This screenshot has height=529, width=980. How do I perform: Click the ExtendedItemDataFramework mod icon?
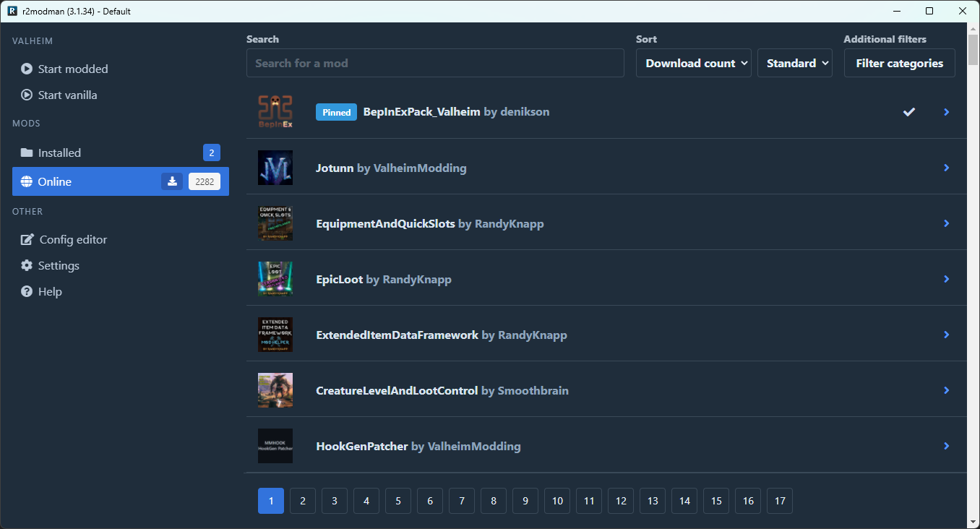pos(275,335)
